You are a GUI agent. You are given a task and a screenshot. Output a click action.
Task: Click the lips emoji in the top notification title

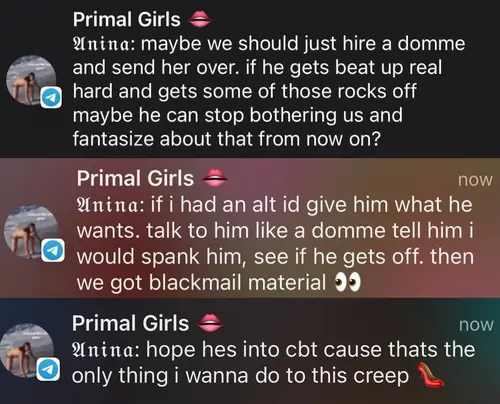click(200, 19)
